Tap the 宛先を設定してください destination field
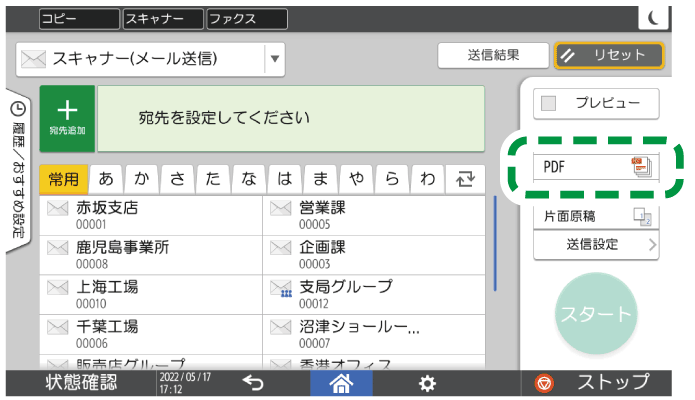The height and width of the screenshot is (400, 695). (x=291, y=119)
